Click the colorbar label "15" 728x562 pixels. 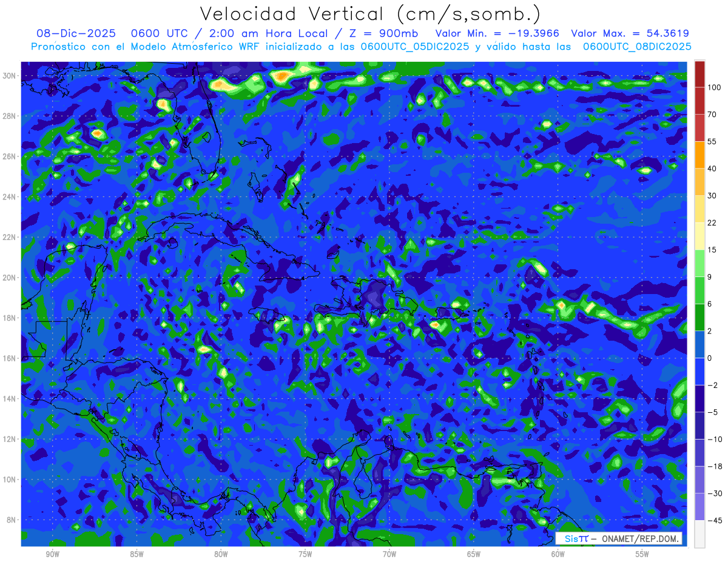[x=713, y=250]
